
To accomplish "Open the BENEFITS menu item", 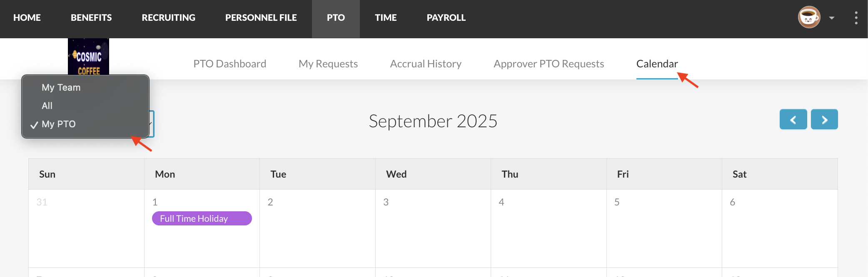I will pos(91,18).
